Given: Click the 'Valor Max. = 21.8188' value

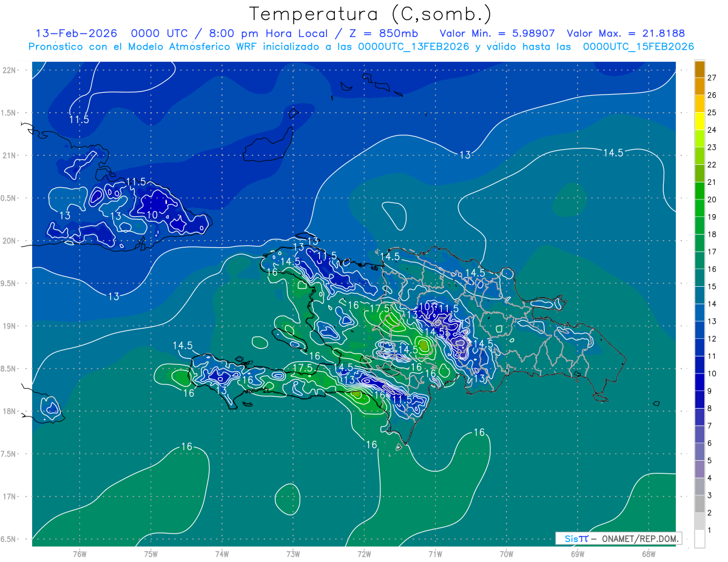Looking at the screenshot, I should pyautogui.click(x=625, y=34).
